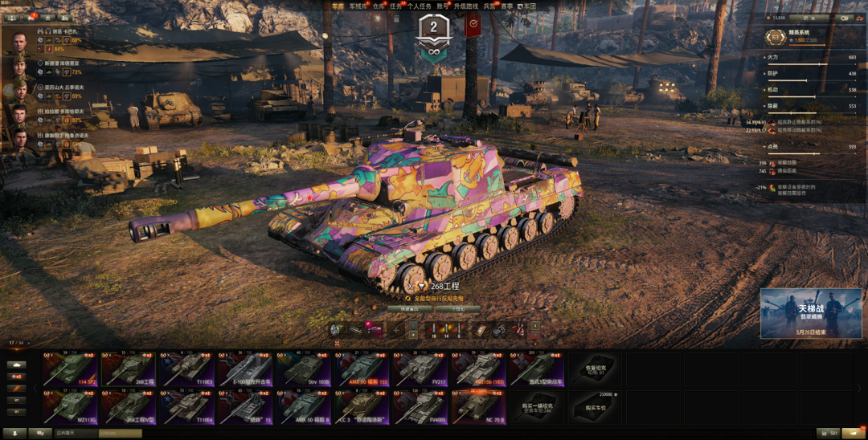Open the first shell ammo slot
This screenshot has height=440, width=868.
click(434, 330)
